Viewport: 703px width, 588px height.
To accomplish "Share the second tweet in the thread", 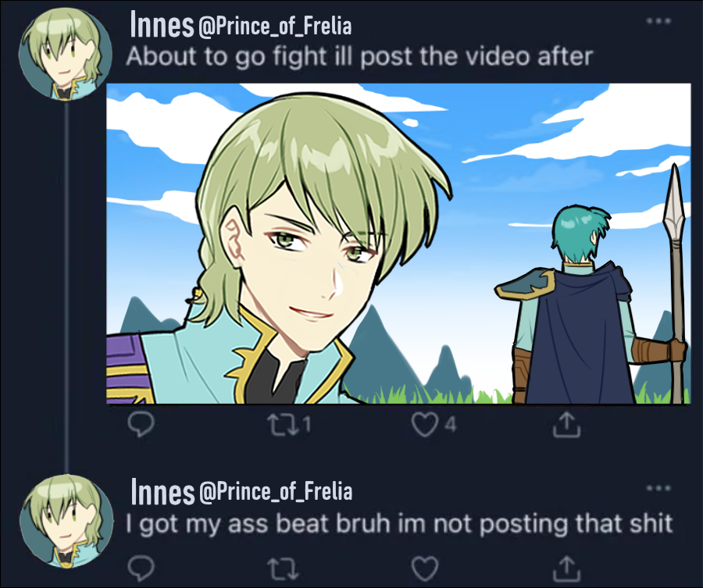I will [567, 568].
